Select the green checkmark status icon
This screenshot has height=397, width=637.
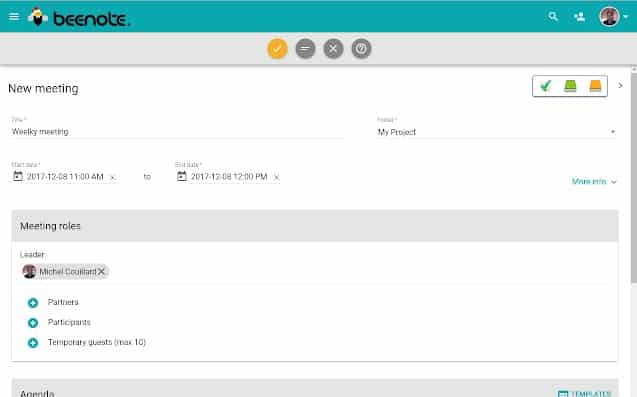545,86
